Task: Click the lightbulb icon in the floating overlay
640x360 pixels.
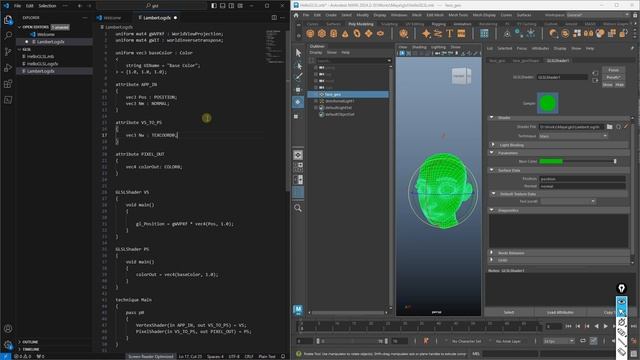Action: click(621, 288)
